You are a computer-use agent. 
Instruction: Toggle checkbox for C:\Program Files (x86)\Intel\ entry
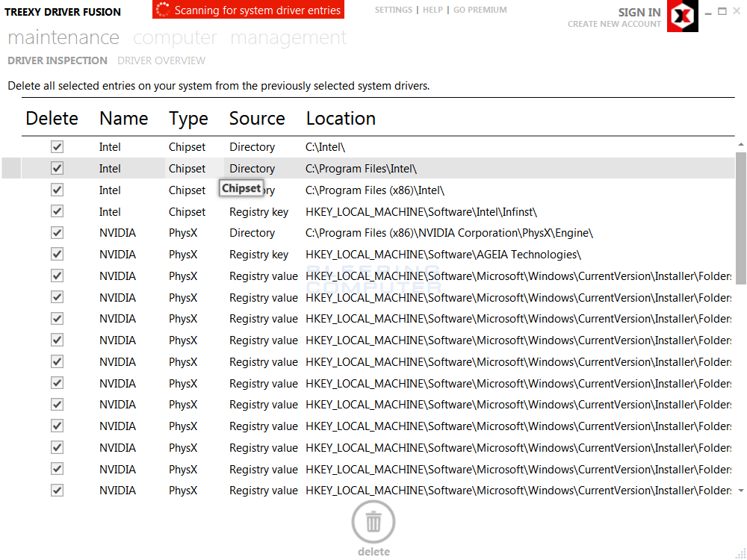click(58, 190)
